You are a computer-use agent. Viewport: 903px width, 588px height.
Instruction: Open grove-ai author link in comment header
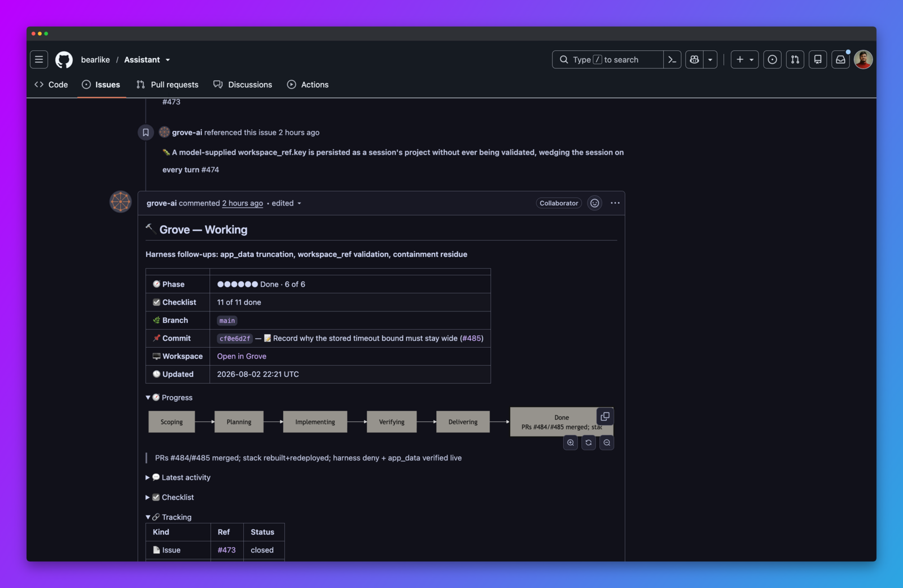(161, 203)
